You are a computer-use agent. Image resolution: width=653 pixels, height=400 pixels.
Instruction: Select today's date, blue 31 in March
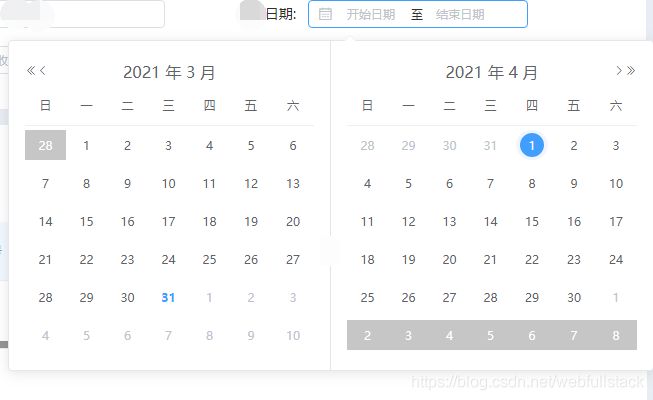click(168, 298)
